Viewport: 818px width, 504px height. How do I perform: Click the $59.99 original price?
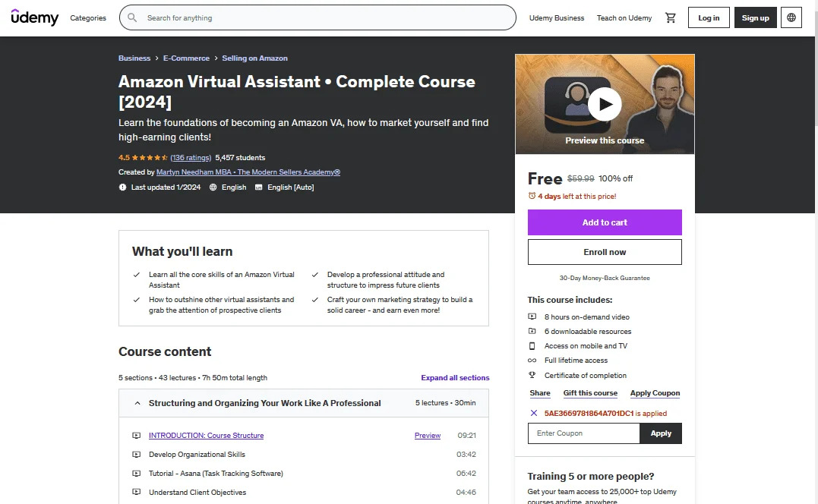[580, 178]
